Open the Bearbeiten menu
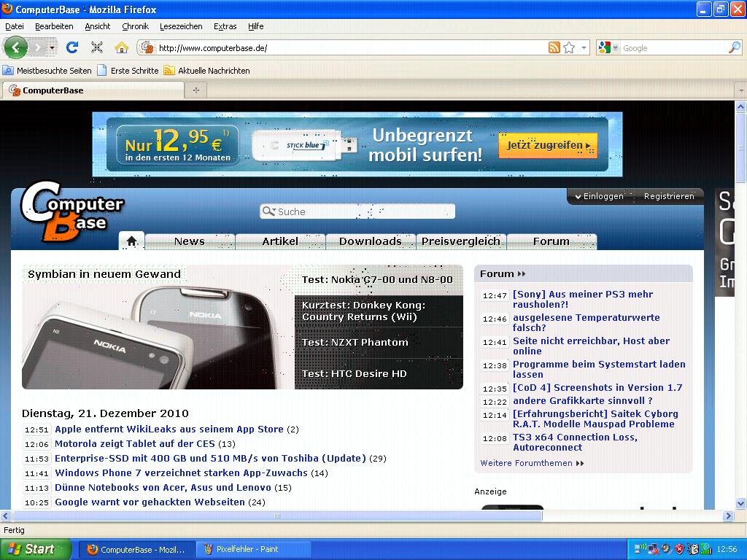 tap(54, 26)
